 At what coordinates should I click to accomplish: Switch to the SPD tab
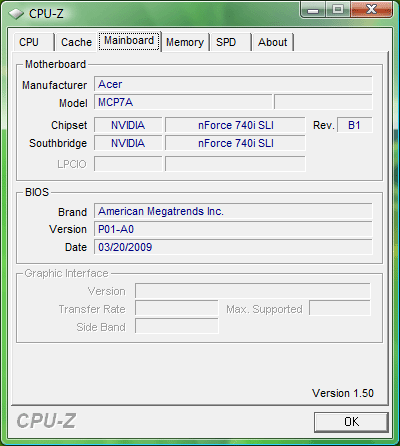(231, 42)
